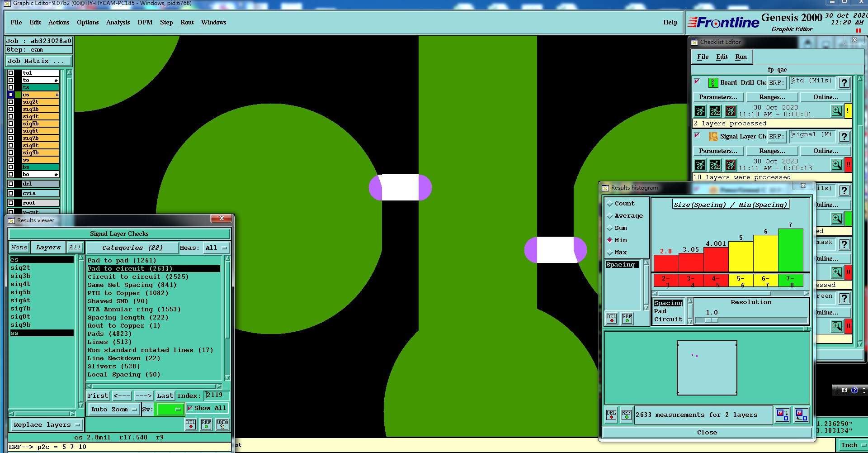Open the DFM menu
Viewport: 868px width, 453px height.
(145, 22)
